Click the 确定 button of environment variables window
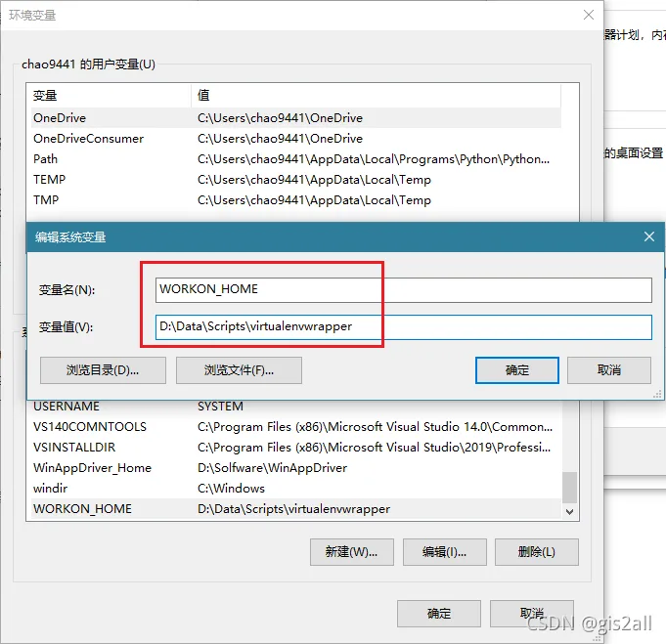Image resolution: width=666 pixels, height=644 pixels. point(439,614)
